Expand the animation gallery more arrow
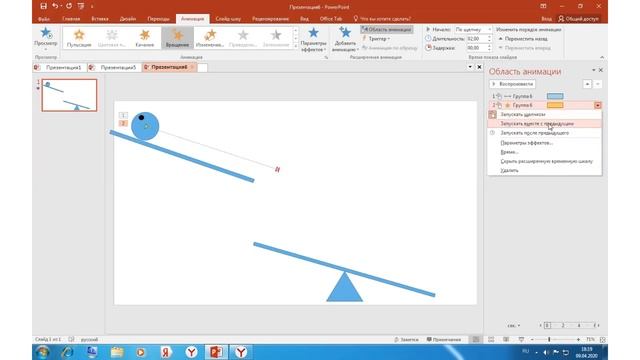 296,47
